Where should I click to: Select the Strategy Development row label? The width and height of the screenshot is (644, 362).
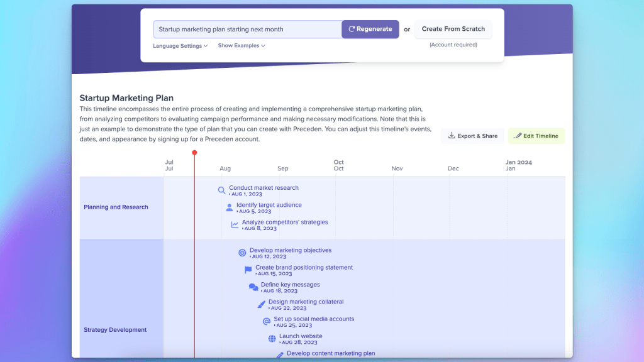[115, 330]
